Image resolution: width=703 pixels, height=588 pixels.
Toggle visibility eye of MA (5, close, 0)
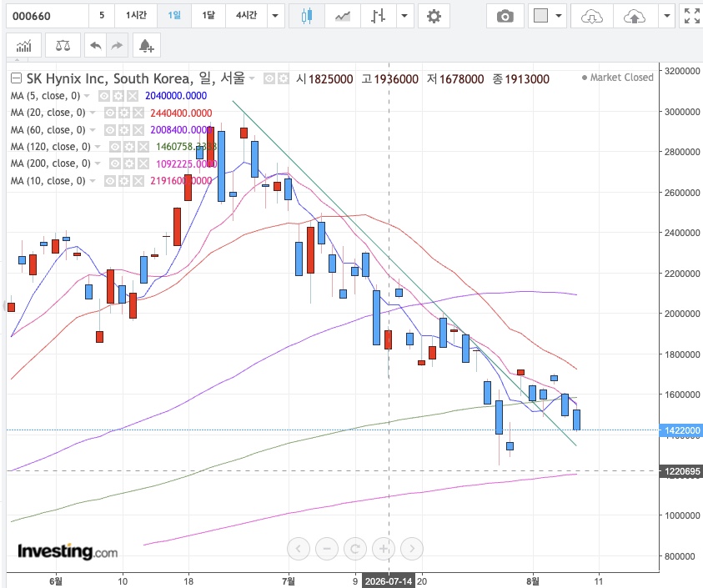(104, 96)
